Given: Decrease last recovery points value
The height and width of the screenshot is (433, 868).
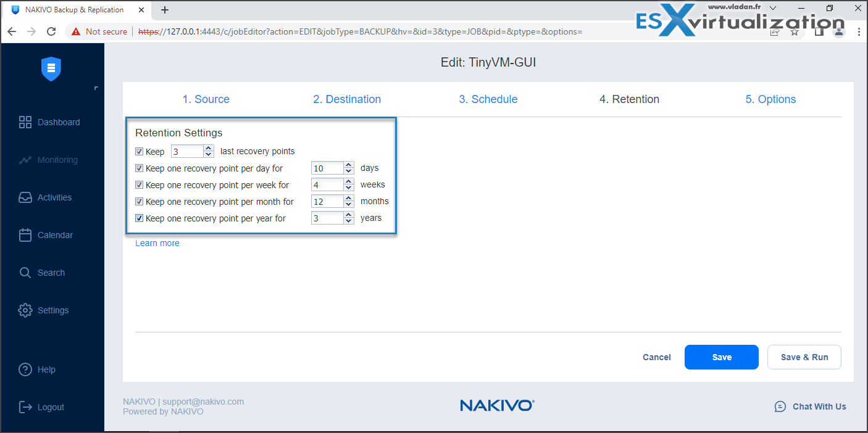Looking at the screenshot, I should point(209,154).
